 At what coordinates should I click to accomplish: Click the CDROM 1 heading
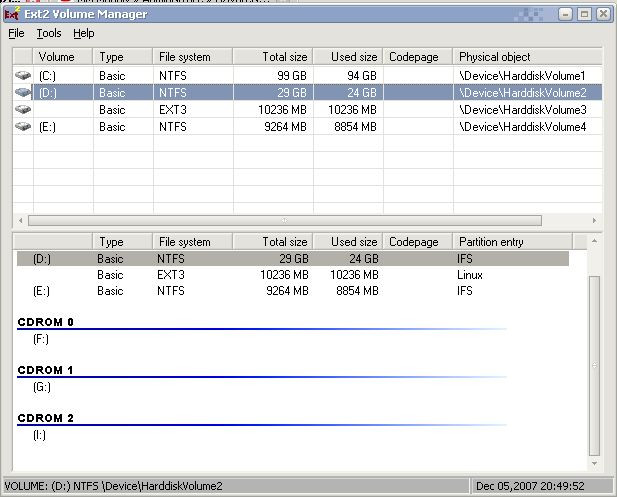[x=46, y=370]
